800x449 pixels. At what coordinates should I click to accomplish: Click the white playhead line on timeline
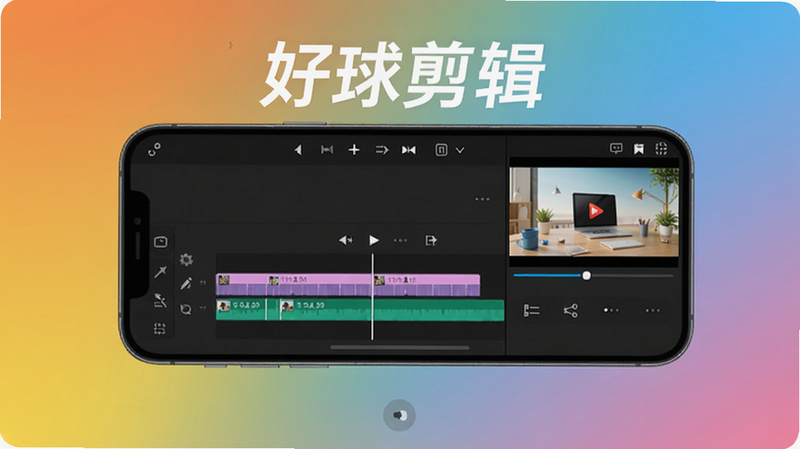click(x=372, y=296)
